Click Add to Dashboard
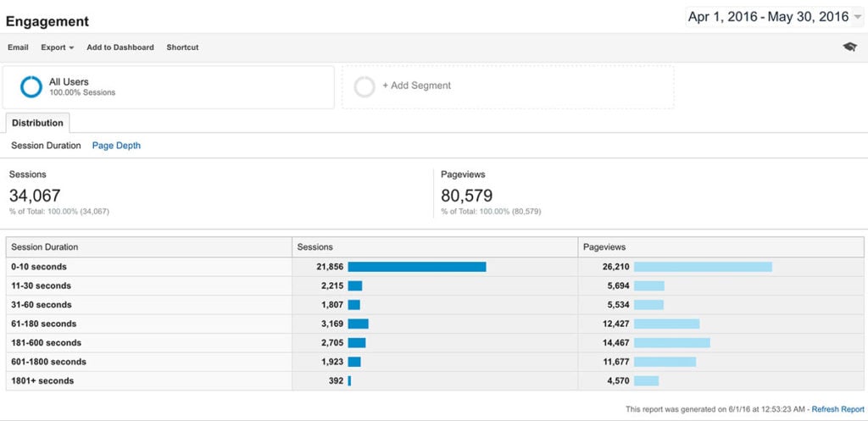The height and width of the screenshot is (421, 868). 120,47
